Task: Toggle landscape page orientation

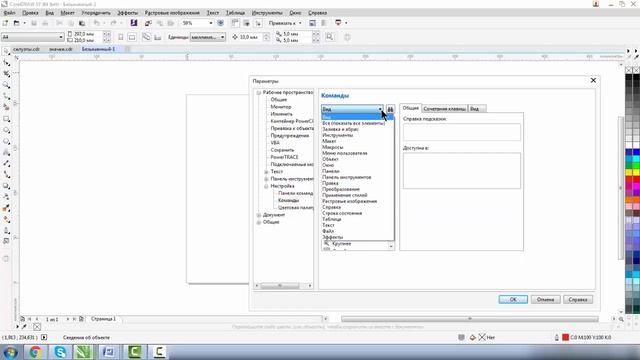Action: [132, 37]
